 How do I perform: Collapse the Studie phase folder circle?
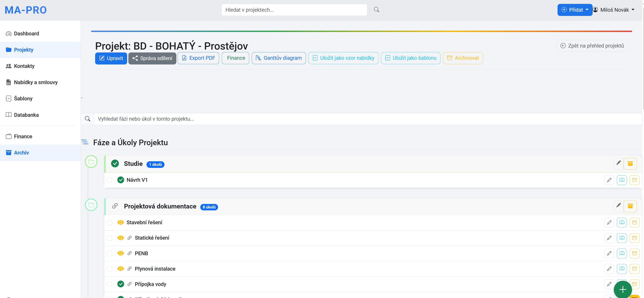pyautogui.click(x=91, y=162)
